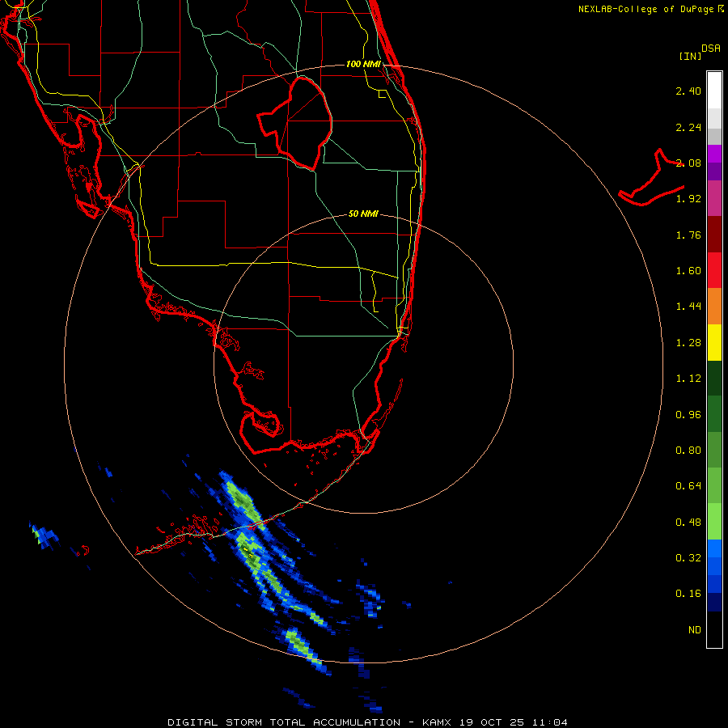This screenshot has height=728, width=728.
Task: Pick the darkest green swatch beside 1.12
Action: pyautogui.click(x=714, y=379)
